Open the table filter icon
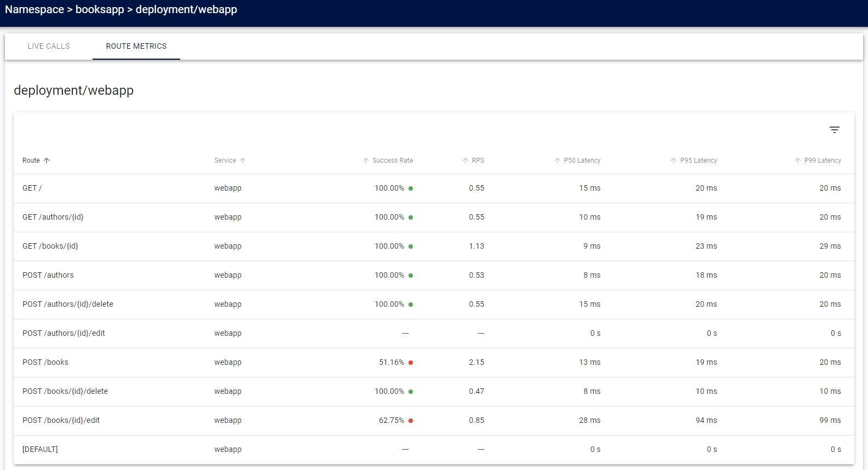 click(x=834, y=130)
